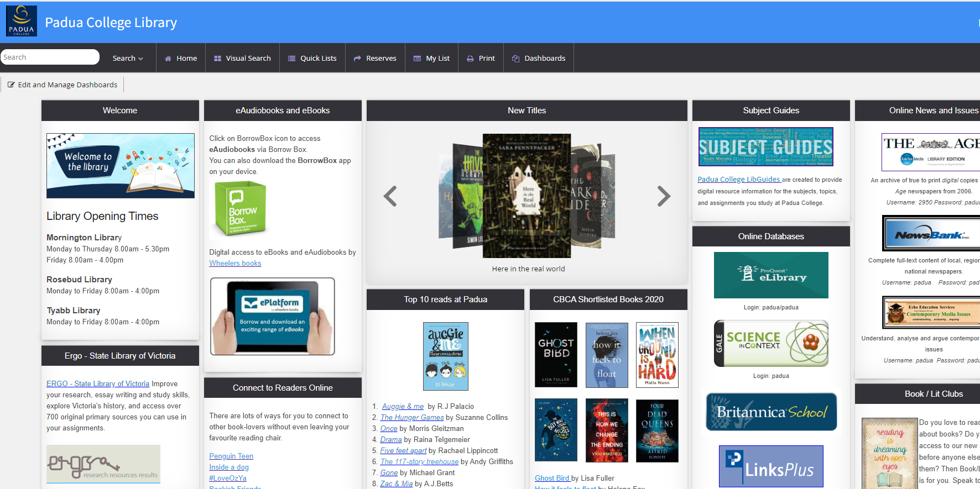The width and height of the screenshot is (980, 489).
Task: Open Drama title link
Action: click(391, 440)
